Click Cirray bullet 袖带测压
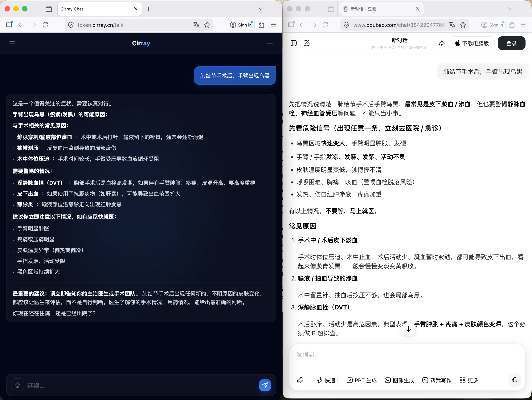Image resolution: width=532 pixels, height=400 pixels. (x=28, y=148)
